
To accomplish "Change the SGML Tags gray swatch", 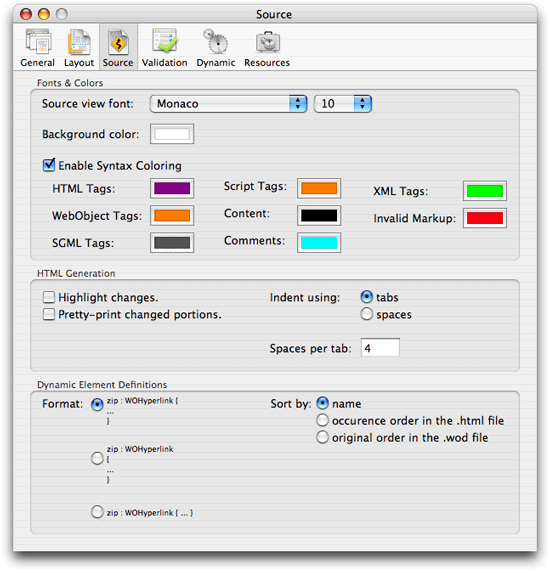I will [x=172, y=243].
